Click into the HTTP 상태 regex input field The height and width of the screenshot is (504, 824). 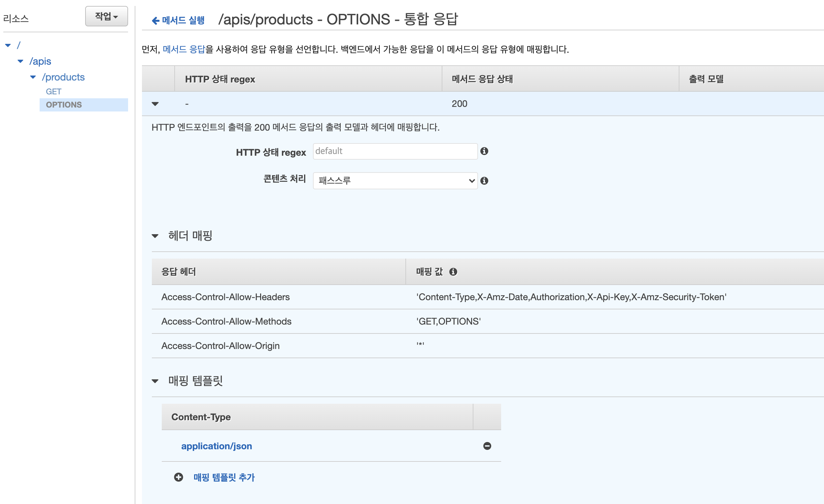(395, 151)
